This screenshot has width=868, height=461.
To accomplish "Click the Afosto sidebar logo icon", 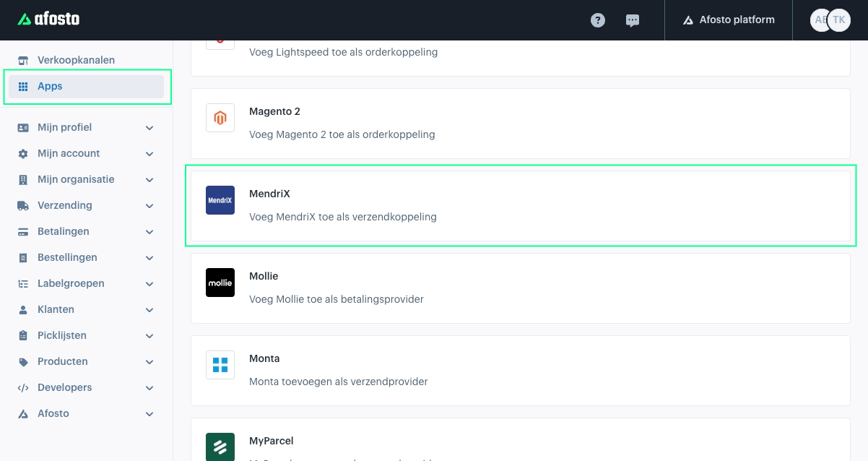I will (x=23, y=413).
